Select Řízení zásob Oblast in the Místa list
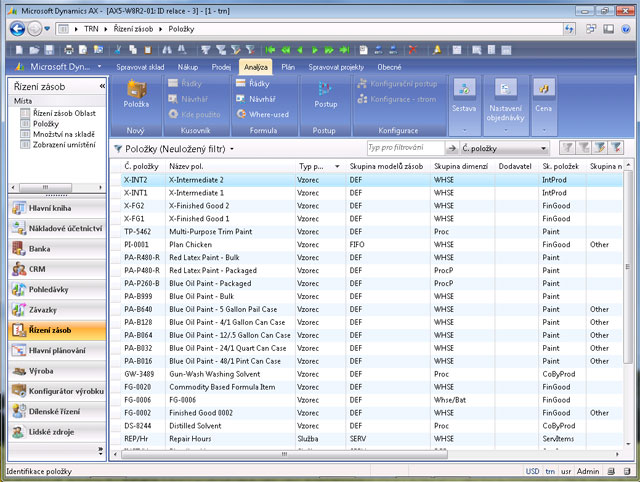 click(x=64, y=113)
